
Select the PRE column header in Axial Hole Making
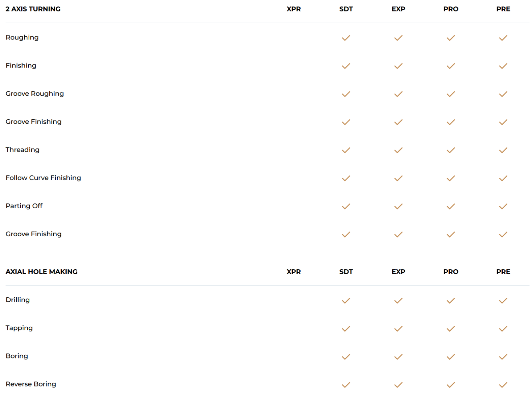coord(503,272)
